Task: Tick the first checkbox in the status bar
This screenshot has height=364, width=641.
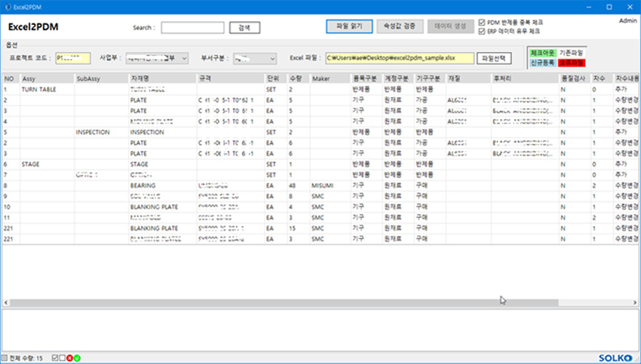Action: (x=54, y=358)
